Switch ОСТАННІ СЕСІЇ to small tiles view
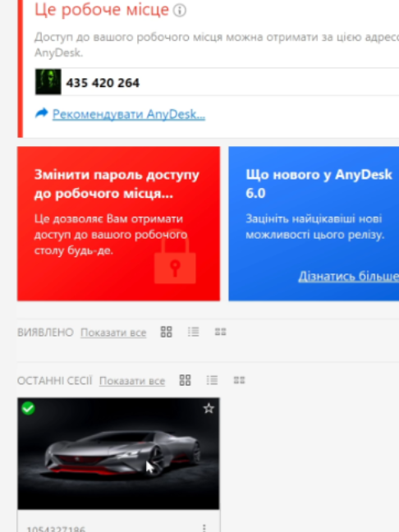 tap(239, 380)
